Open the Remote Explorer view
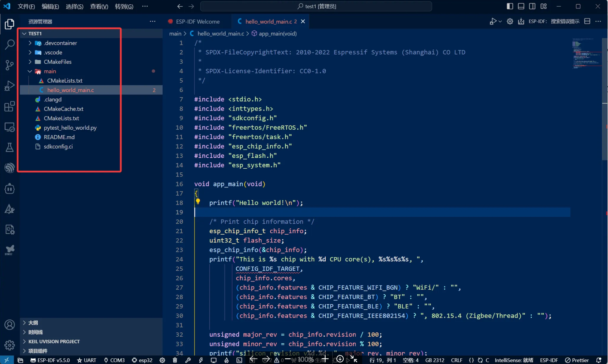Screen dimensions: 608x364 point(9,127)
